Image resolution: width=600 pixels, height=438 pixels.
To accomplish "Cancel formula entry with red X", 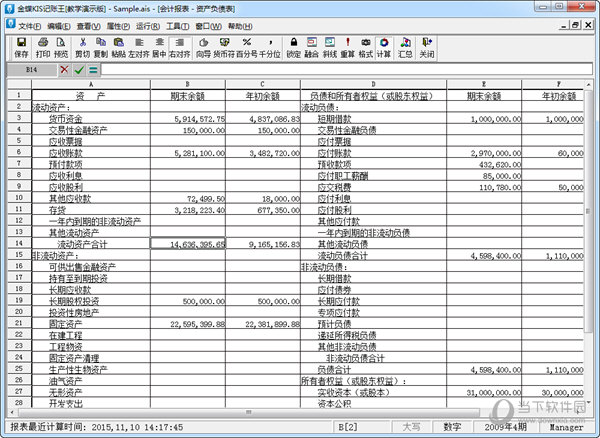I will [x=64, y=70].
